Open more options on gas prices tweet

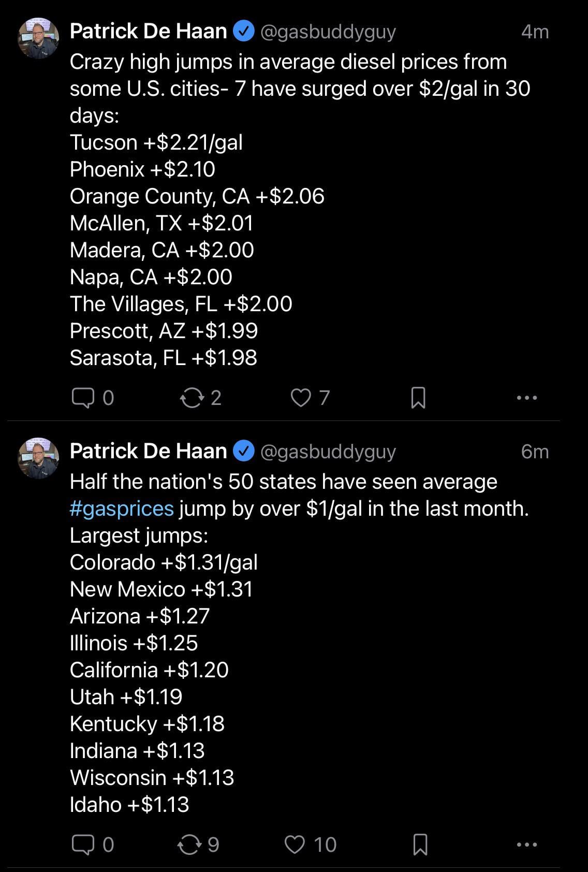[527, 845]
